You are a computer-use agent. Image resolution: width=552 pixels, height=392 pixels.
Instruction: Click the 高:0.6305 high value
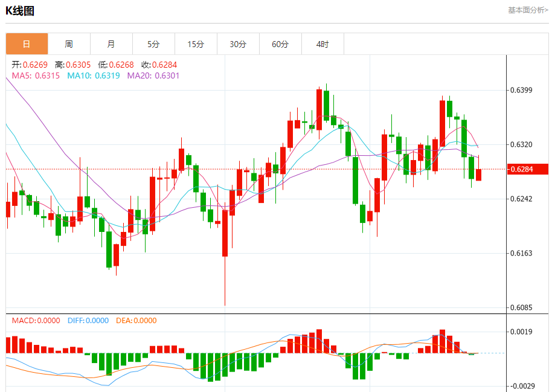click(x=73, y=65)
